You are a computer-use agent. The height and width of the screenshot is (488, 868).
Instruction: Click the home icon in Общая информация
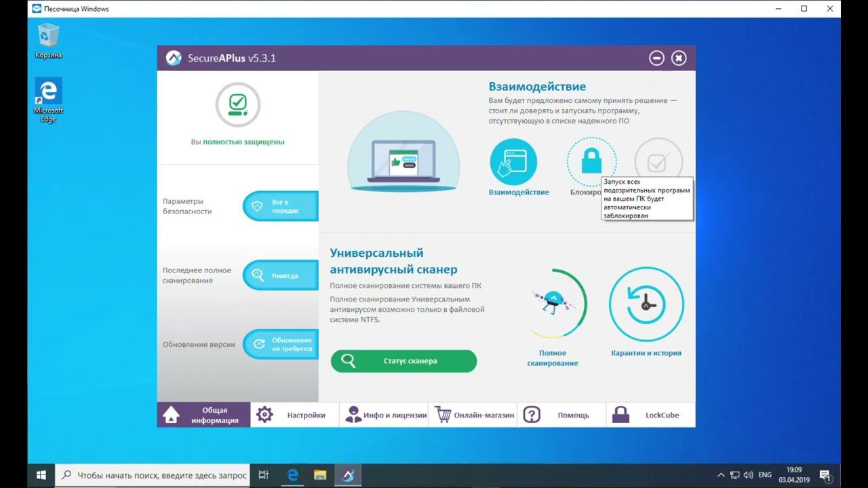[x=172, y=415]
